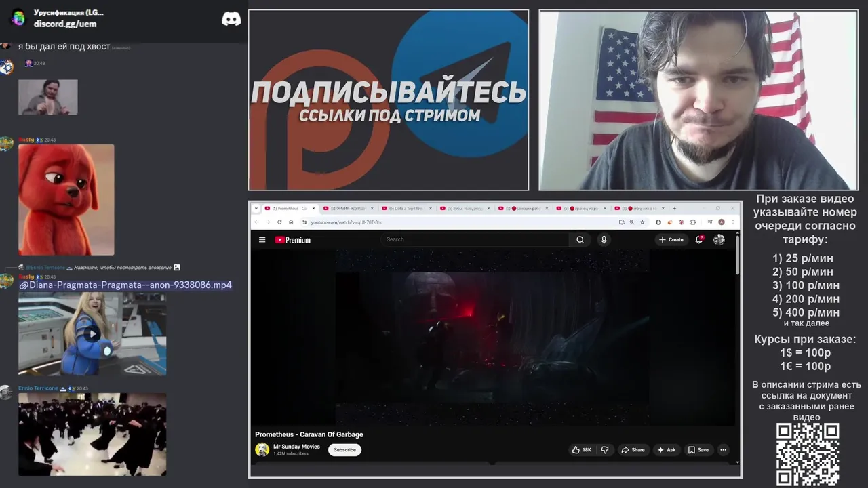Open the YouTube hamburger guide menu
The image size is (868, 488).
coord(262,239)
